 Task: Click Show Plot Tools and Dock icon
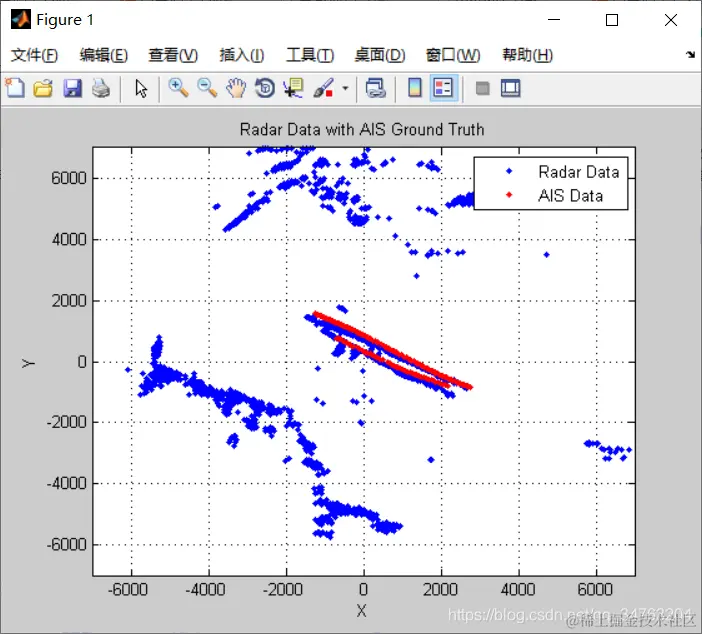510,88
